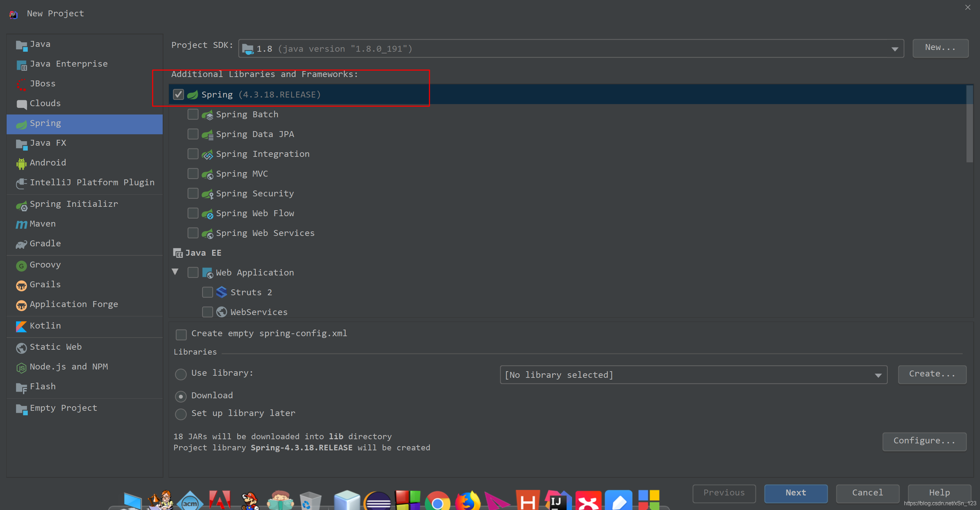The width and height of the screenshot is (980, 510).
Task: Click the New... SDK button
Action: [940, 48]
